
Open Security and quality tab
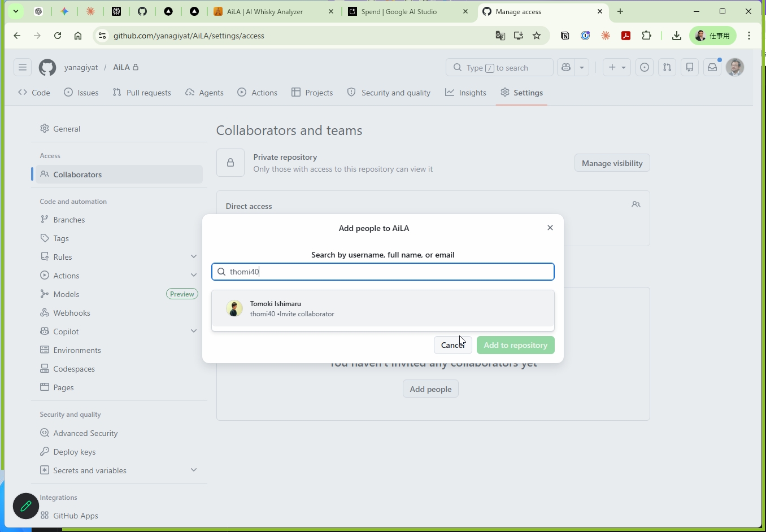[389, 93]
